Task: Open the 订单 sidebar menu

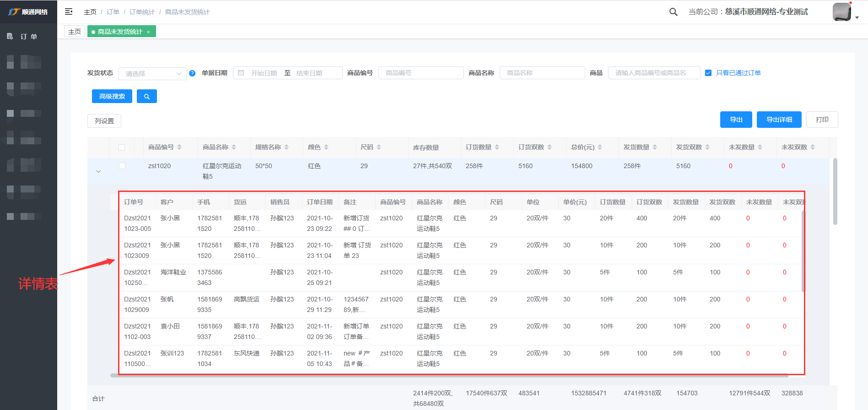Action: 28,37
